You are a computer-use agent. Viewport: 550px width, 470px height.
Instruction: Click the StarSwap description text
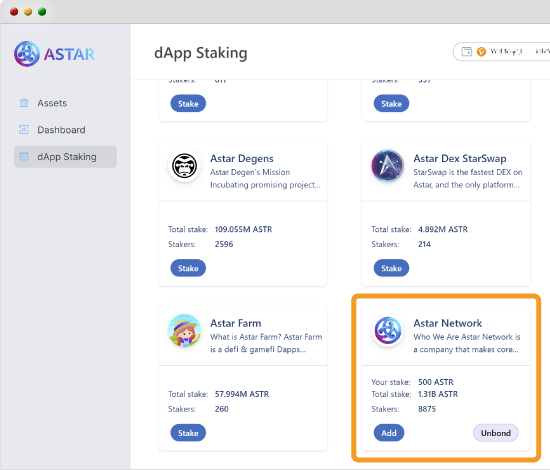point(468,179)
